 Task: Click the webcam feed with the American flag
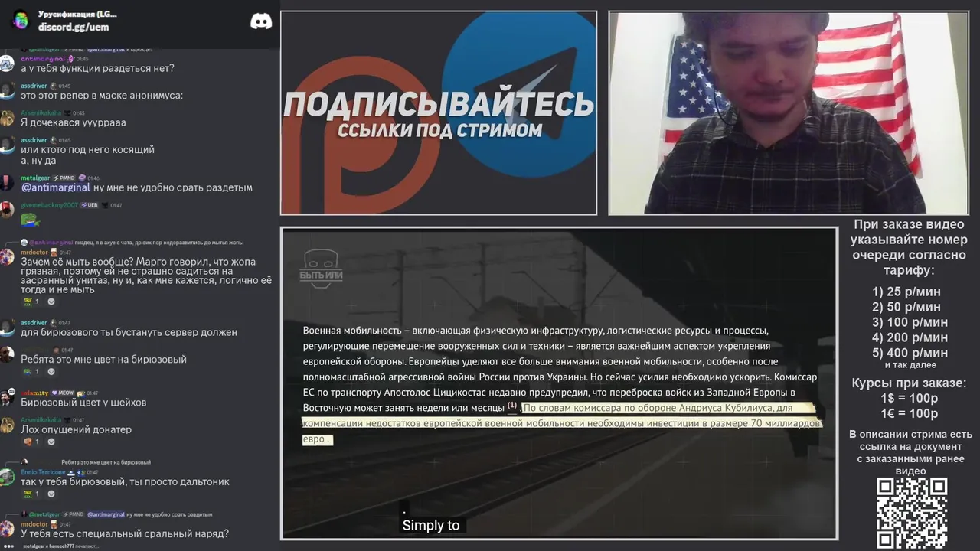click(788, 112)
